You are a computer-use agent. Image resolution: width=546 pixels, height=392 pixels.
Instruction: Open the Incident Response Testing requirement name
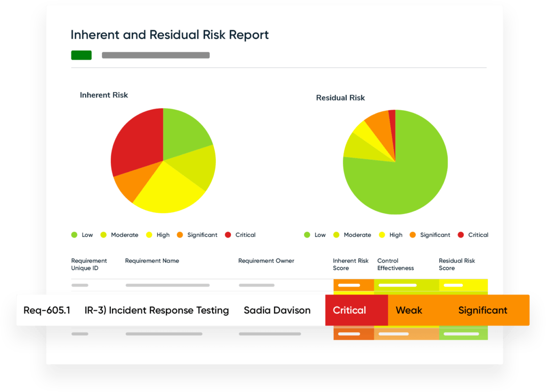157,310
